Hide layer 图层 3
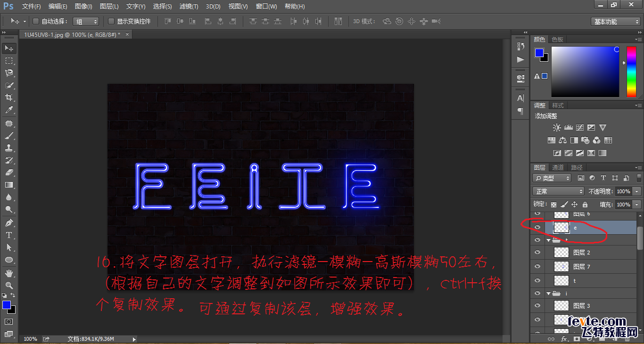Image resolution: width=644 pixels, height=344 pixels. point(537,306)
